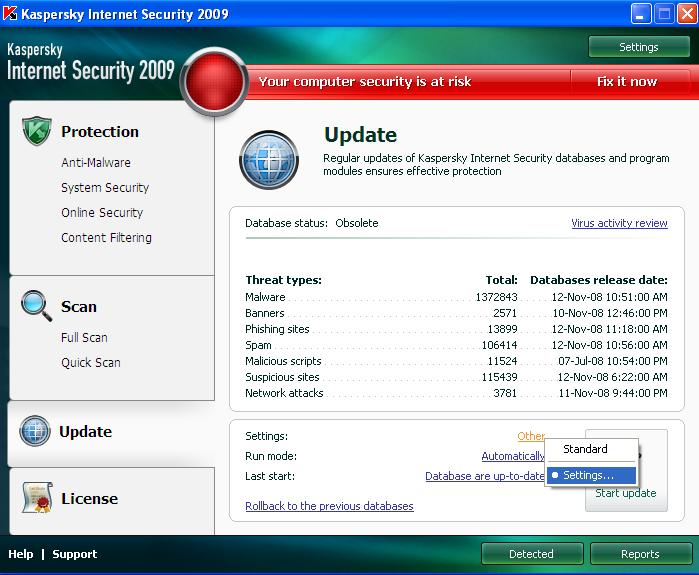Screen dimensions: 699x575
Task: Click Rollback to the previous databases
Action: (329, 506)
